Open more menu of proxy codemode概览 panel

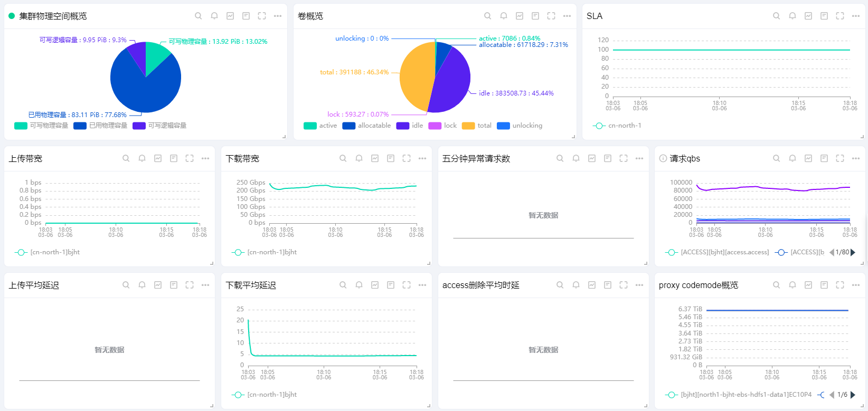tap(856, 285)
